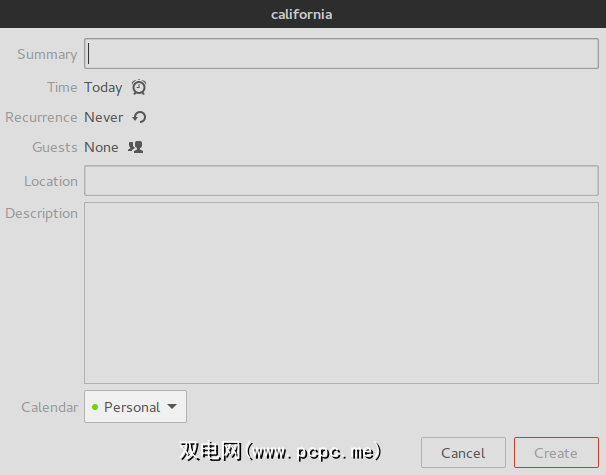Open recurrence settings via the circular arrow icon
The height and width of the screenshot is (475, 606).
tap(139, 117)
